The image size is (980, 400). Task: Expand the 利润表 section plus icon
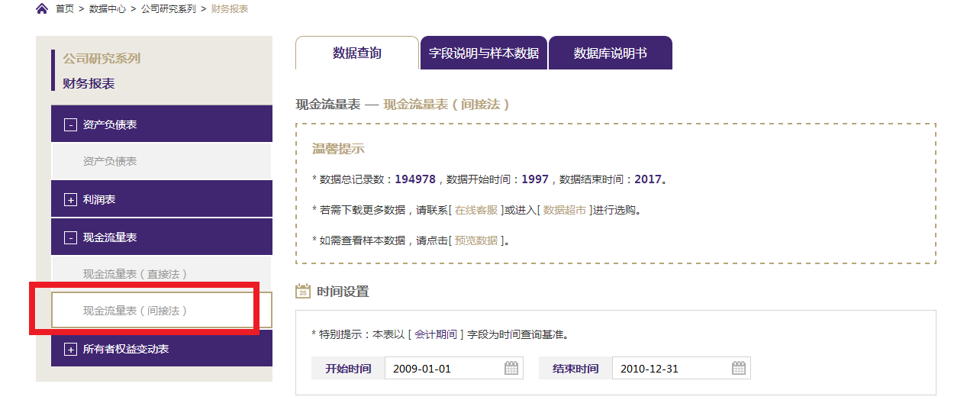(70, 200)
